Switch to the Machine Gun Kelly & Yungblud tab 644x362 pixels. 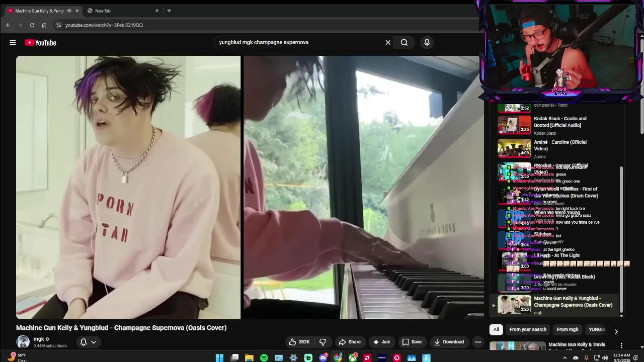(x=39, y=11)
